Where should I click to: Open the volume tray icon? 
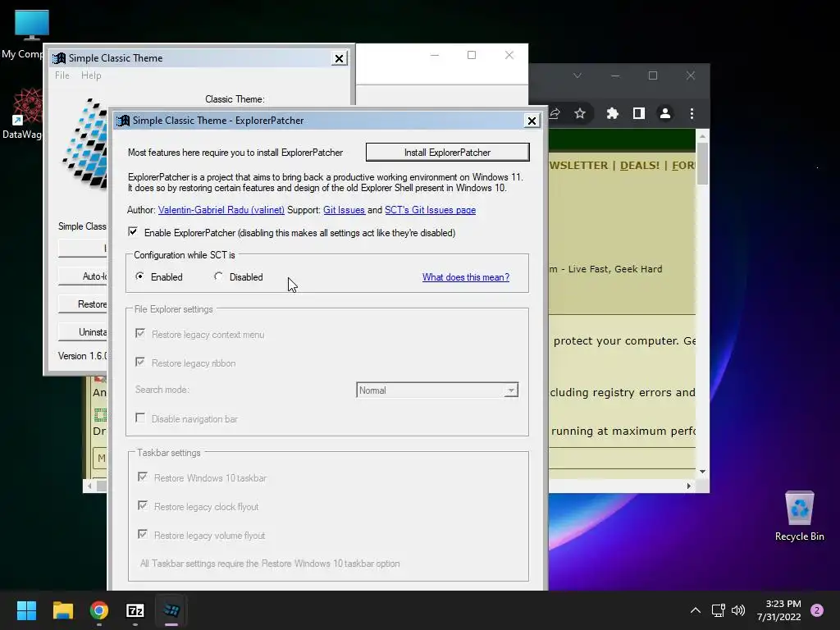point(738,610)
